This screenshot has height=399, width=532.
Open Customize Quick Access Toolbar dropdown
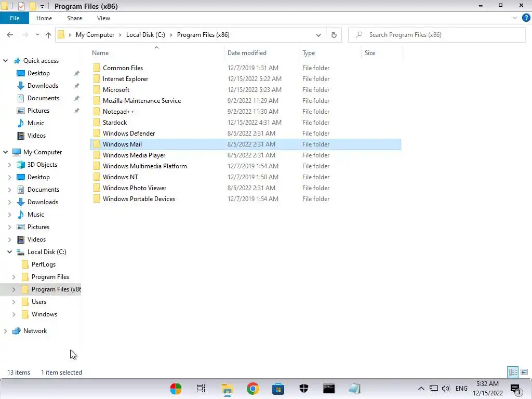click(42, 6)
